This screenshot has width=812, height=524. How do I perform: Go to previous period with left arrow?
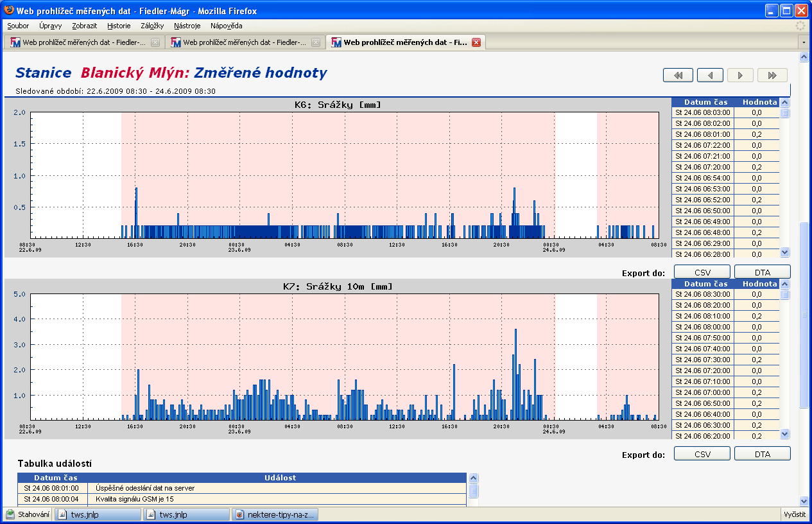(x=710, y=75)
